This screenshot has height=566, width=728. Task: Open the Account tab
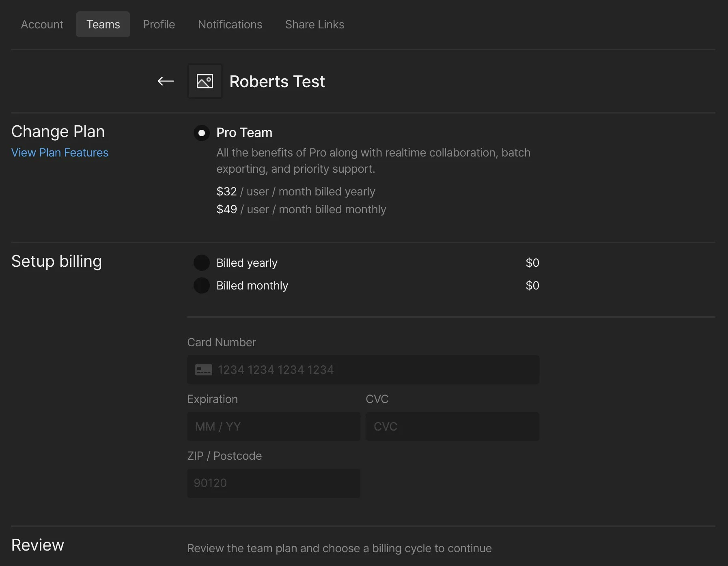[42, 24]
